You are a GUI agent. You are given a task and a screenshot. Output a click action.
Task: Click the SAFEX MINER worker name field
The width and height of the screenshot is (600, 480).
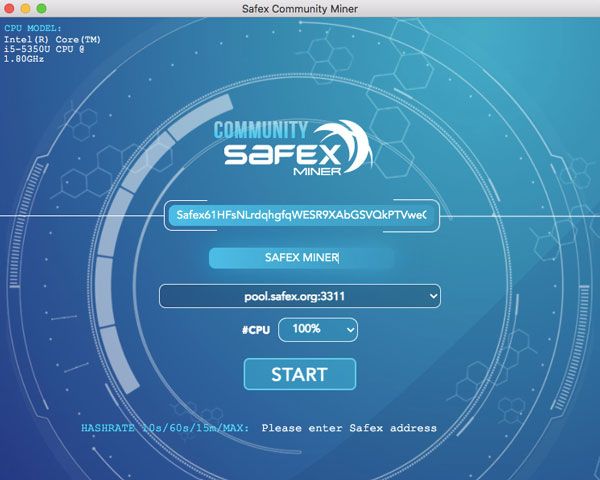(302, 258)
